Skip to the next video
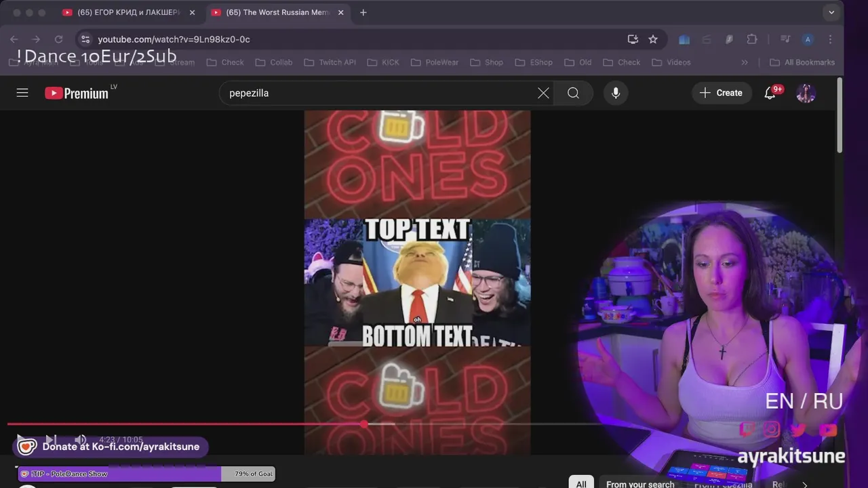This screenshot has height=488, width=868. coord(51,440)
